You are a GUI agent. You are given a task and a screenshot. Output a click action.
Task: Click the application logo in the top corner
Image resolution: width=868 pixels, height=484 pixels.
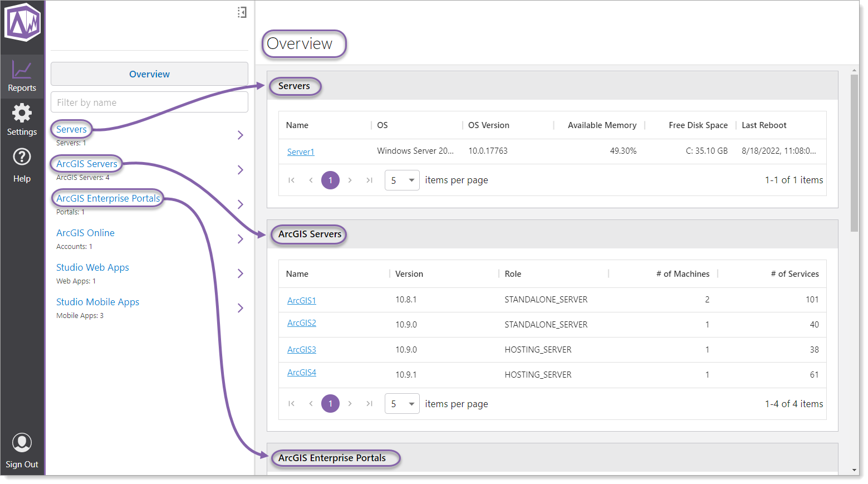pos(22,23)
